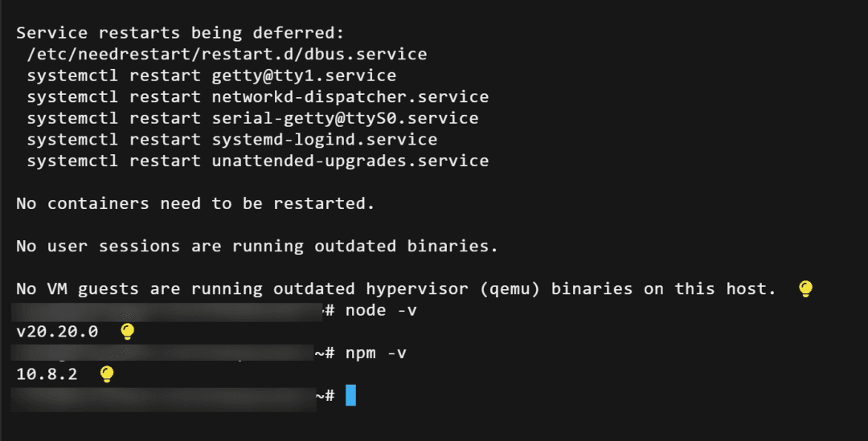Click the 'npm -v' command text
The image size is (868, 441).
tap(376, 353)
